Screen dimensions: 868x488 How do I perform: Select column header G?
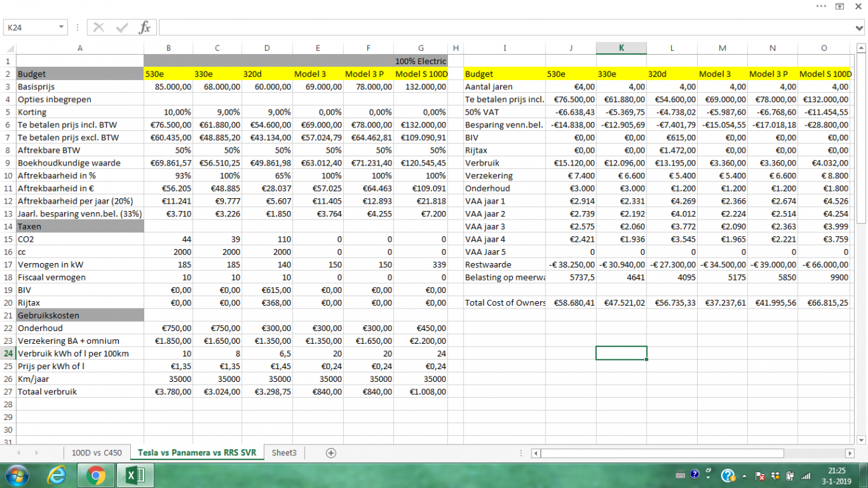(x=421, y=48)
